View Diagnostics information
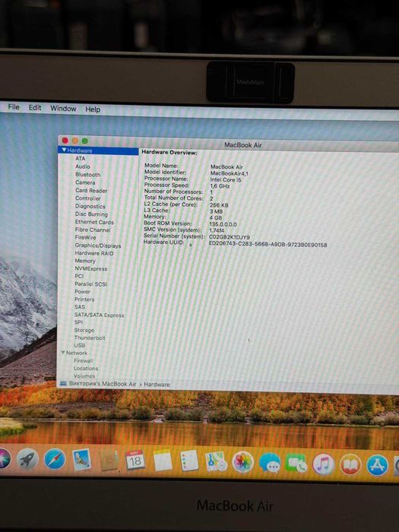 [90, 206]
